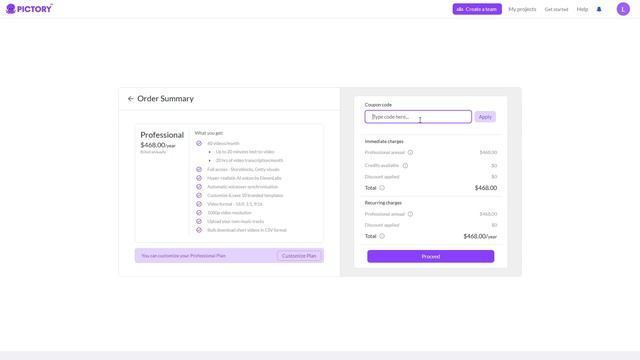The height and width of the screenshot is (360, 640).
Task: Click Recurring charges heading
Action: click(383, 203)
